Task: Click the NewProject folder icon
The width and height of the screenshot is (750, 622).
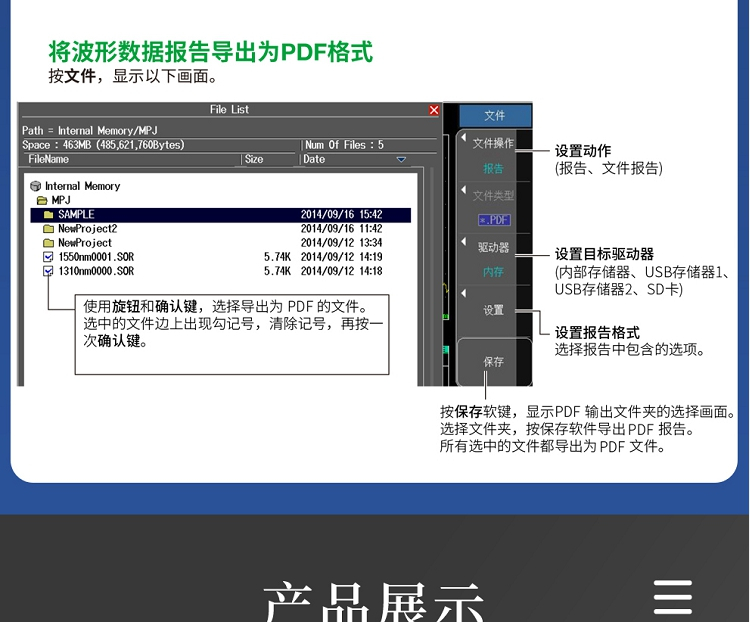Action: coord(48,243)
